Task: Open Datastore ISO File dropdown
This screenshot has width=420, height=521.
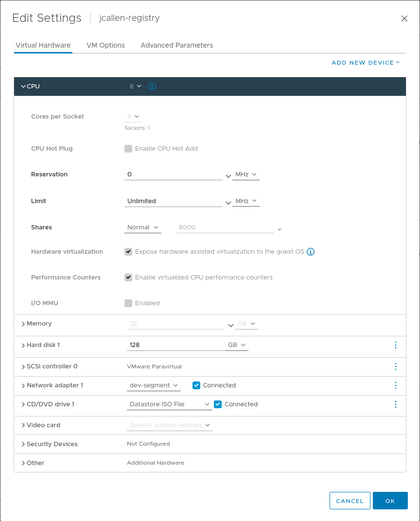Action: (169, 404)
